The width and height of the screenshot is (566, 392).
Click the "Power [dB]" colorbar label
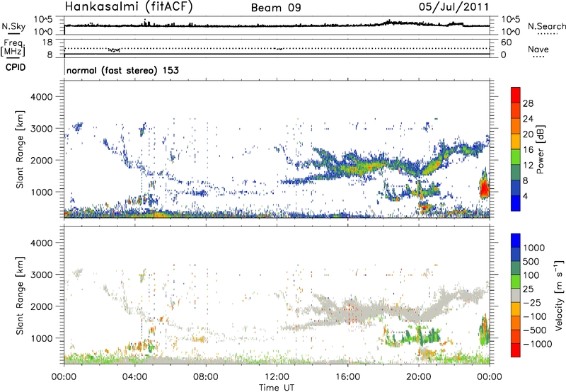coord(540,149)
